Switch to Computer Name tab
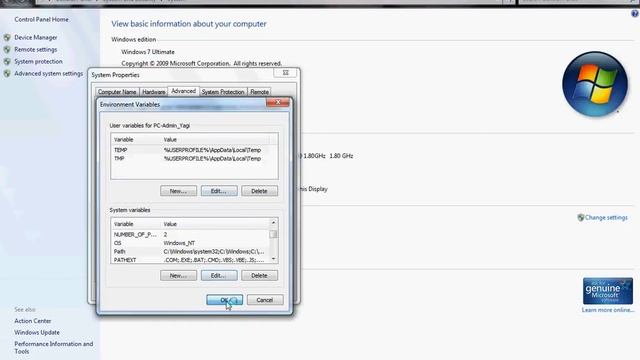The height and width of the screenshot is (360, 640). (x=117, y=92)
